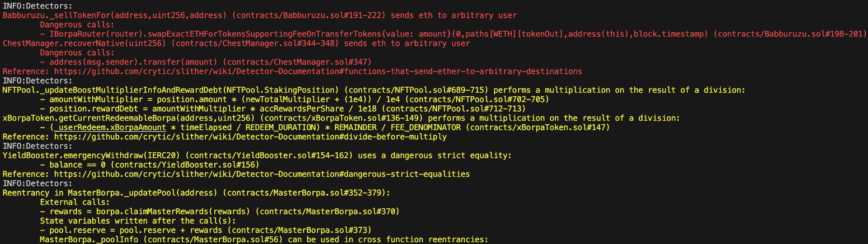Open the functions-that-send-ether-to-arbitrary-destinations reference link
This screenshot has width=868, height=244.
(x=318, y=71)
